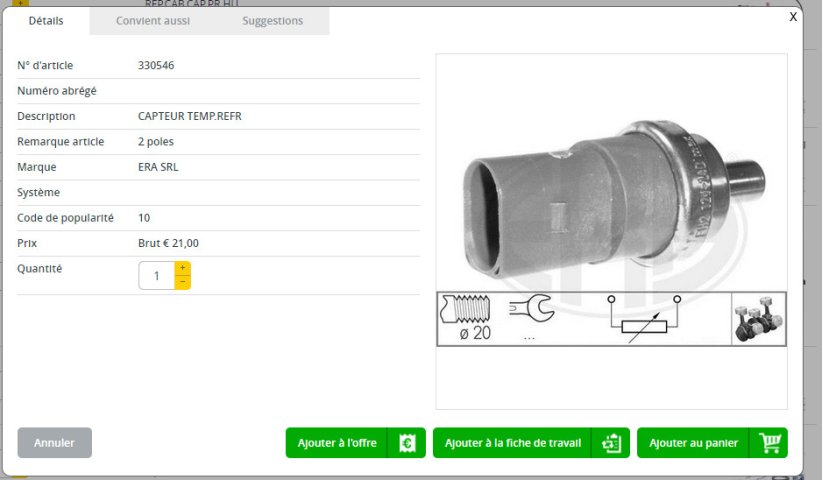Select description CAPTEUR TEMP.REFR

[190, 116]
